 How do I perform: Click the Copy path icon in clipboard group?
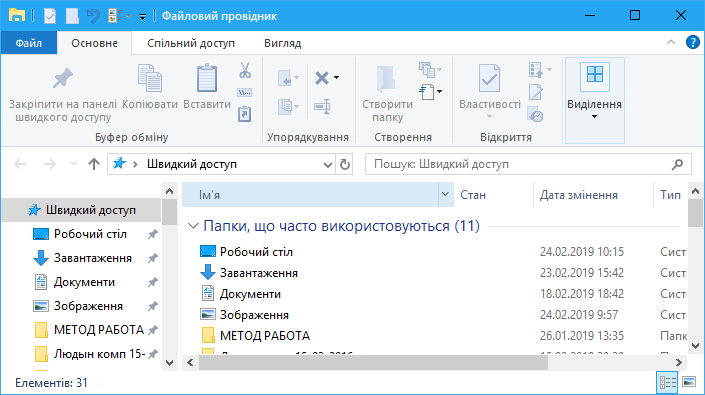coord(245,93)
